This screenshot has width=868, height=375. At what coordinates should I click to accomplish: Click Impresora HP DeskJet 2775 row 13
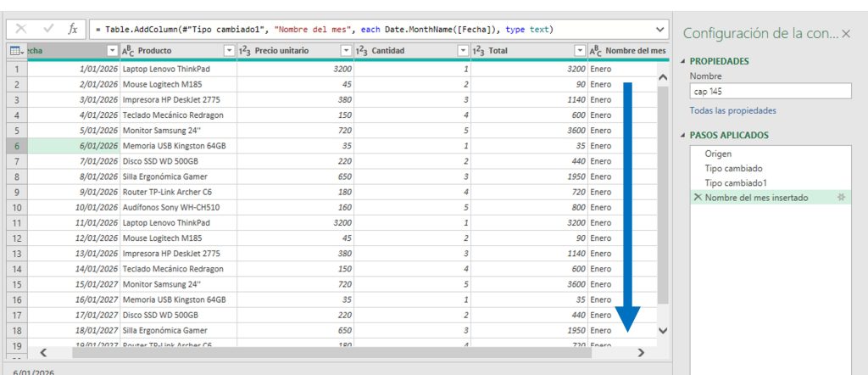tap(178, 254)
